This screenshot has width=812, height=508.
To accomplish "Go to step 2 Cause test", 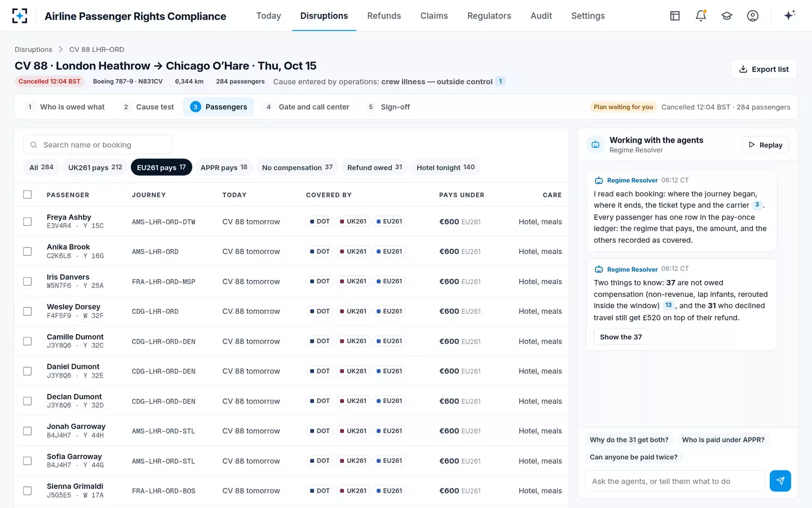I will pyautogui.click(x=148, y=107).
